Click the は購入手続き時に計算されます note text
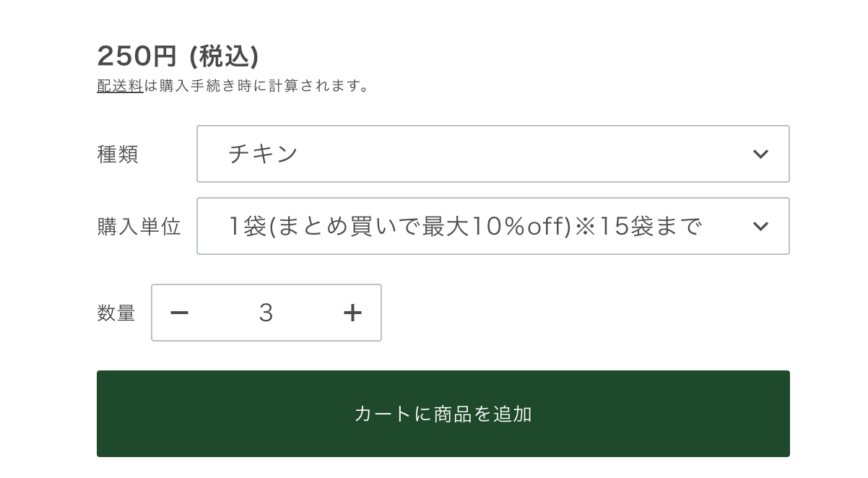This screenshot has width=868, height=478. pos(257,86)
